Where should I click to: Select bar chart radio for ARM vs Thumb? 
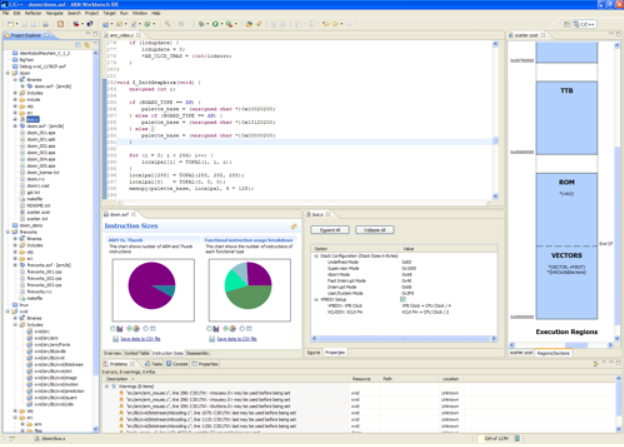(113, 328)
